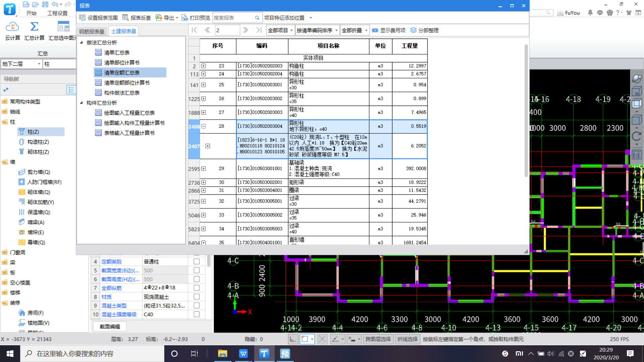
Task: Click the save icon in title bar
Action: pos(45,4)
